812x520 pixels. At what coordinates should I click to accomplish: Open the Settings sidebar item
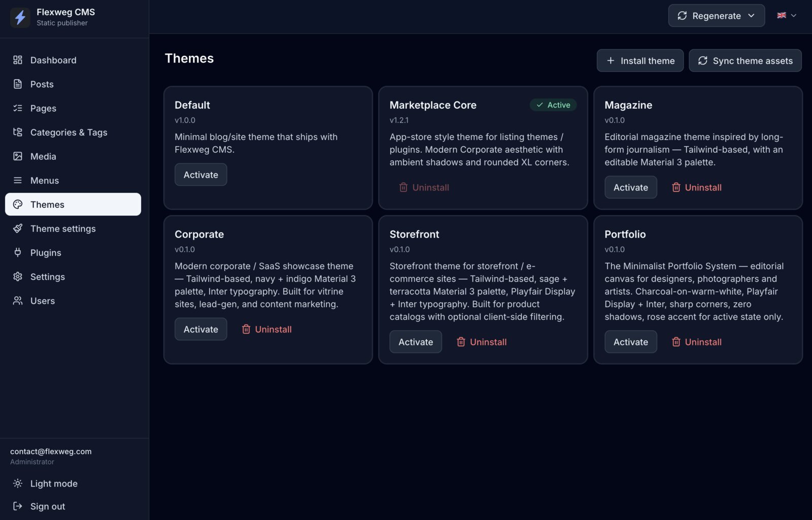(73, 277)
